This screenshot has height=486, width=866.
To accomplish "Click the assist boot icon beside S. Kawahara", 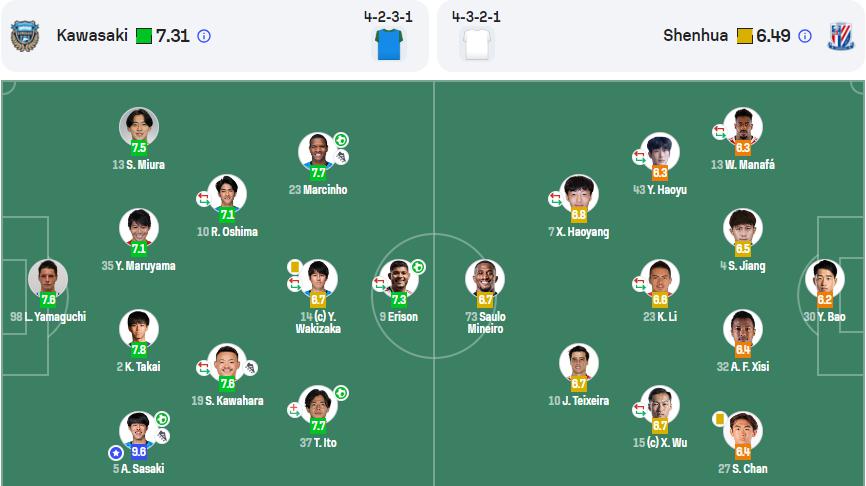I will (250, 367).
